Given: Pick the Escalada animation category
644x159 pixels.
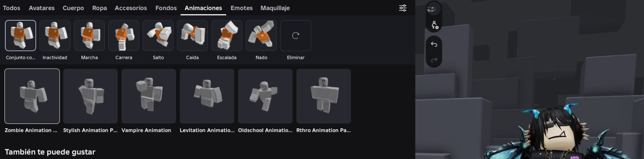Looking at the screenshot, I should 227,36.
